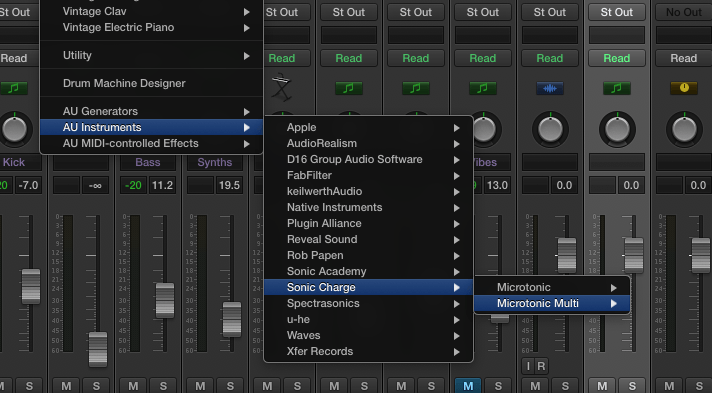The height and width of the screenshot is (393, 712).
Task: Click the 13.0 gain value field
Action: [497, 185]
